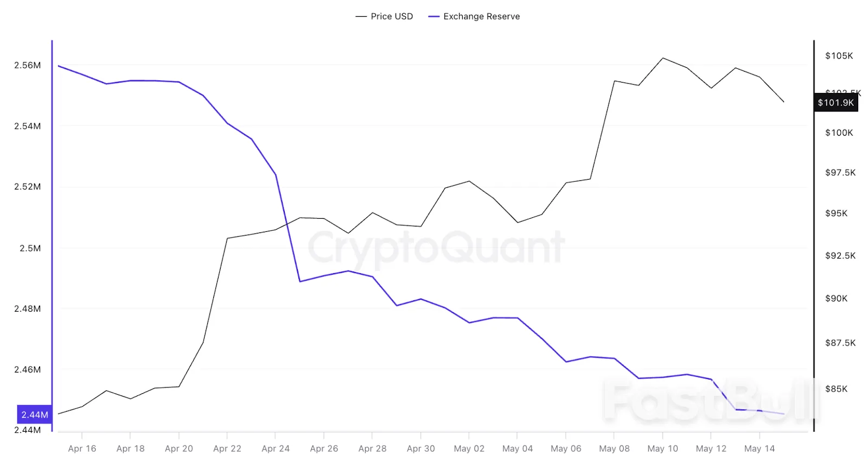The width and height of the screenshot is (868, 461).
Task: Select the May 02 date tick
Action: (469, 449)
